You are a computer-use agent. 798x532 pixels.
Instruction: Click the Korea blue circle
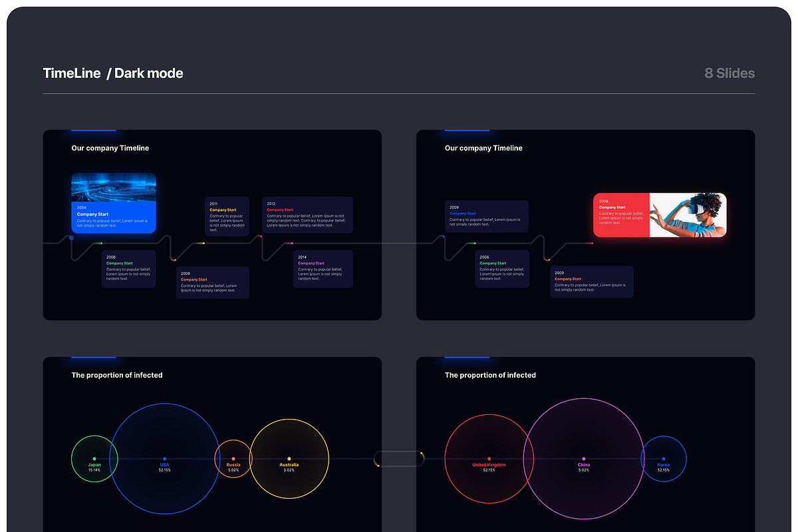664,459
